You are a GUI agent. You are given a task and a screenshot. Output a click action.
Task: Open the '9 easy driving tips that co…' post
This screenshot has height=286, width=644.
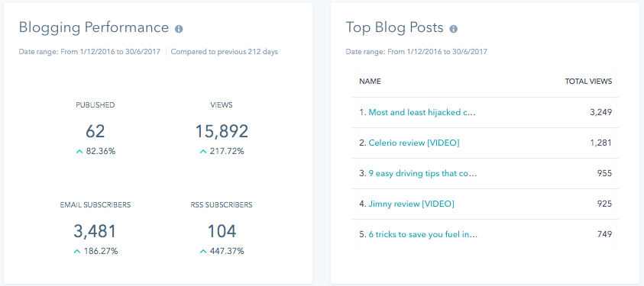(422, 173)
